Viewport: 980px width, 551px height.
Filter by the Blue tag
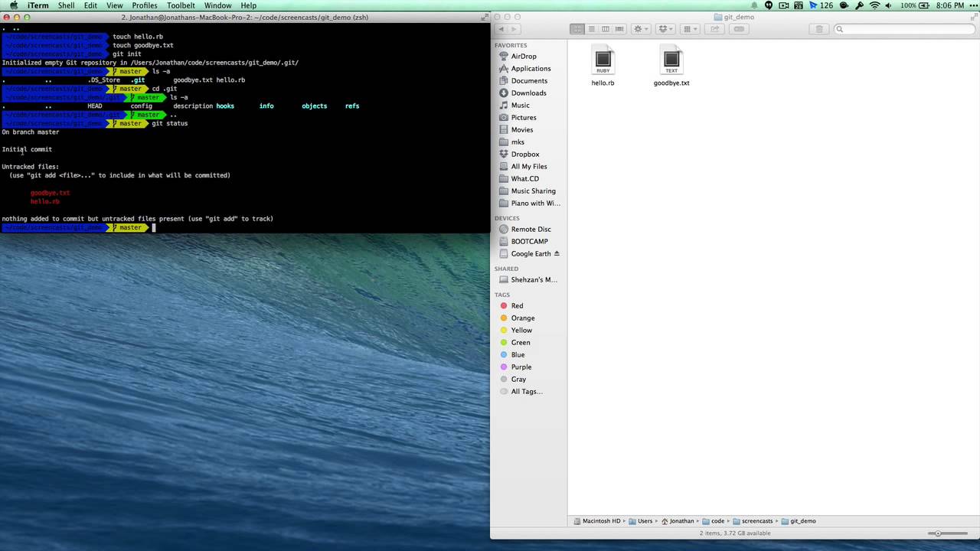(518, 354)
